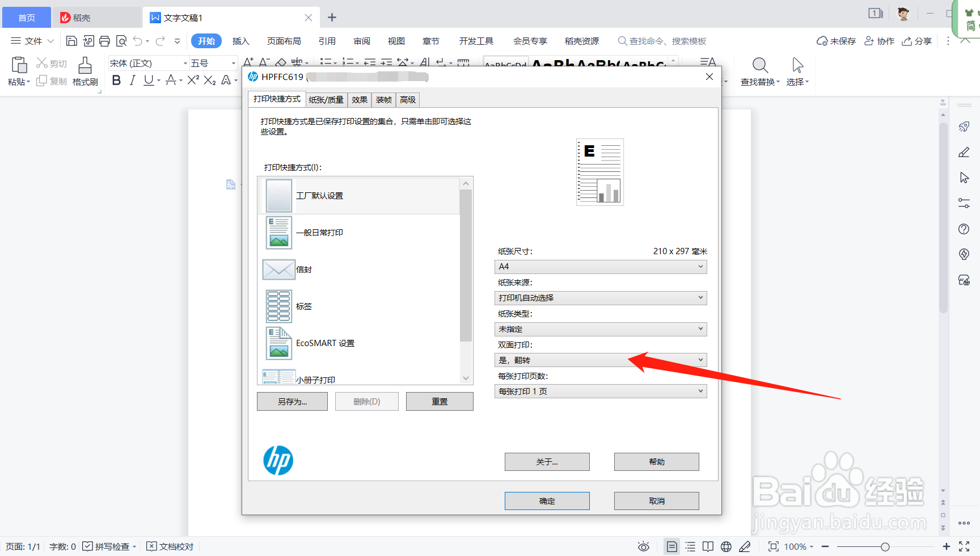Screen dimensions: 980x556
Task: Toggle eye protection mode in status bar
Action: (x=644, y=546)
